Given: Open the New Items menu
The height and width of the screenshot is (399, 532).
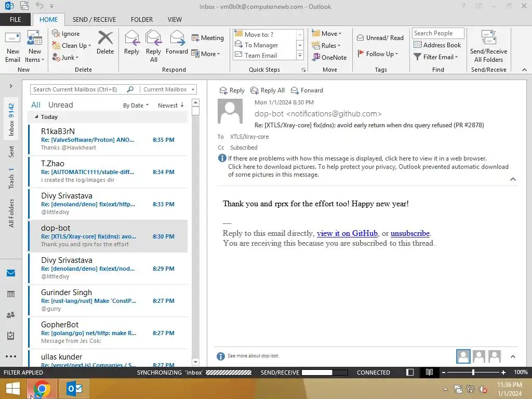Looking at the screenshot, I should 35,47.
